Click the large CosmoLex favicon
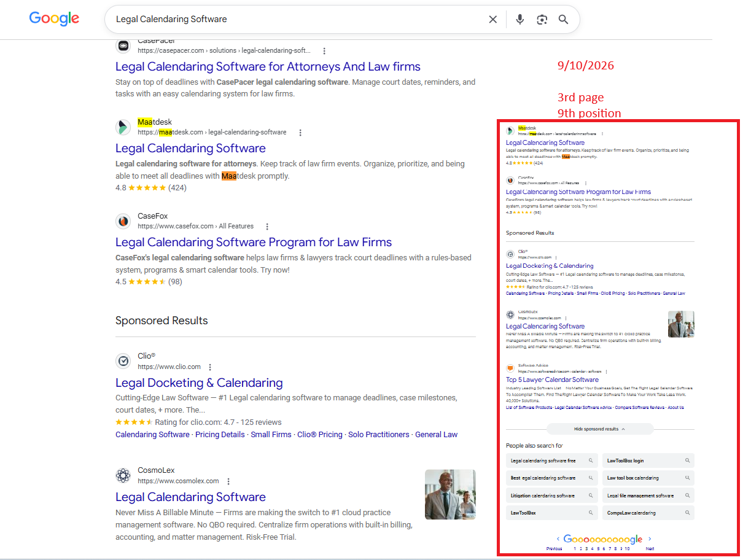The width and height of the screenshot is (751, 560). tap(123, 475)
